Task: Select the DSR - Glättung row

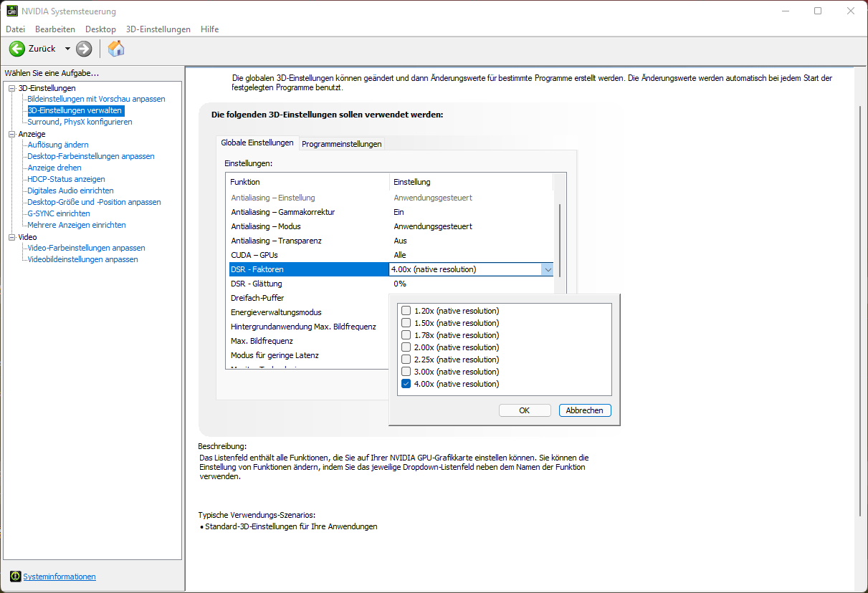Action: (x=391, y=284)
